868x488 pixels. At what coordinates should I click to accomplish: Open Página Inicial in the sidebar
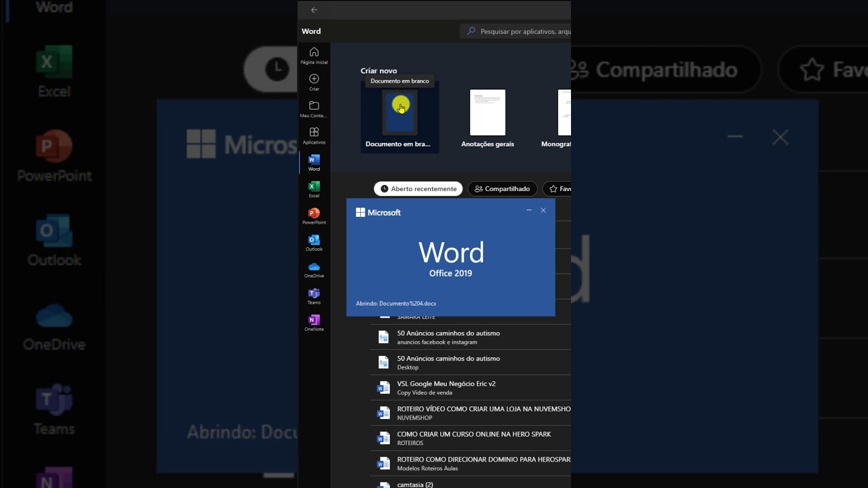click(x=314, y=56)
